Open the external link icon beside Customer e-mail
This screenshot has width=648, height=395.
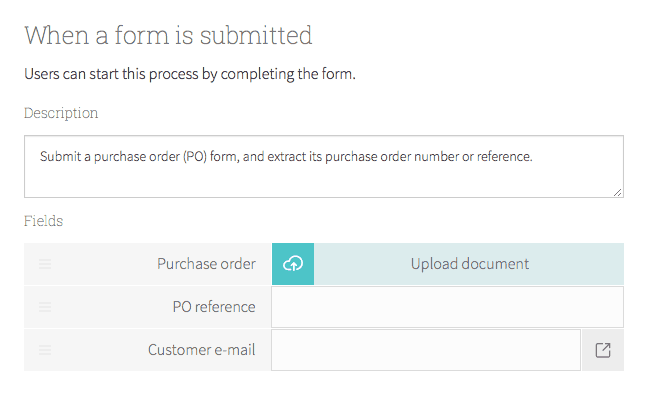click(603, 350)
